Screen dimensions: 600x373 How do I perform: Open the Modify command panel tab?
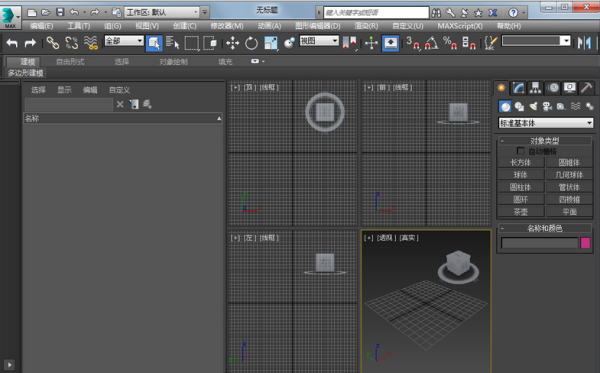[x=518, y=88]
